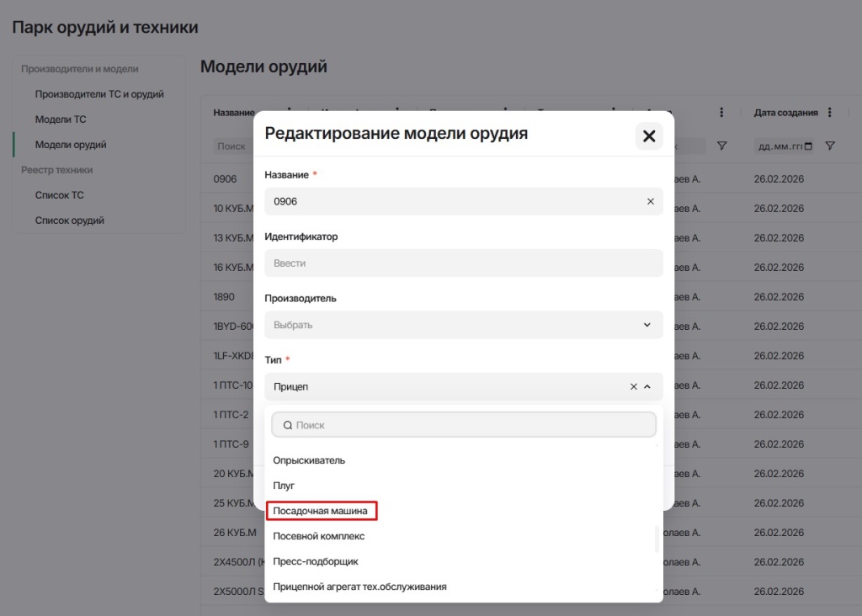
Task: Click the dropdown list scrollbar
Action: pyautogui.click(x=657, y=539)
